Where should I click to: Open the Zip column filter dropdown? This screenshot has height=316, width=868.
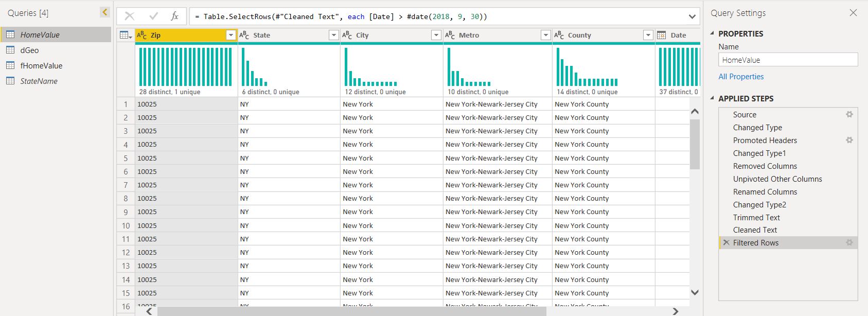231,35
